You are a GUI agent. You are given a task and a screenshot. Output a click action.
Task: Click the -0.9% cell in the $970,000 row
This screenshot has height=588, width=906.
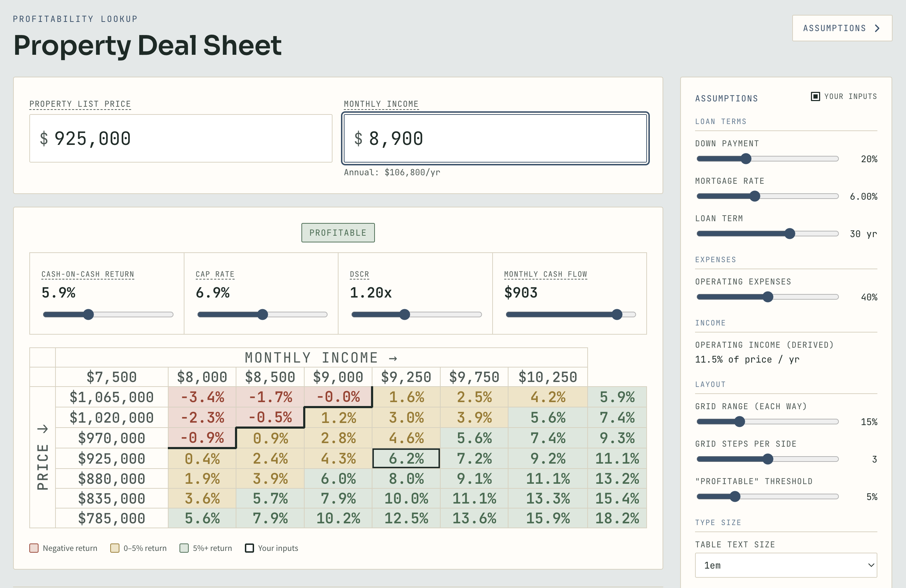202,438
